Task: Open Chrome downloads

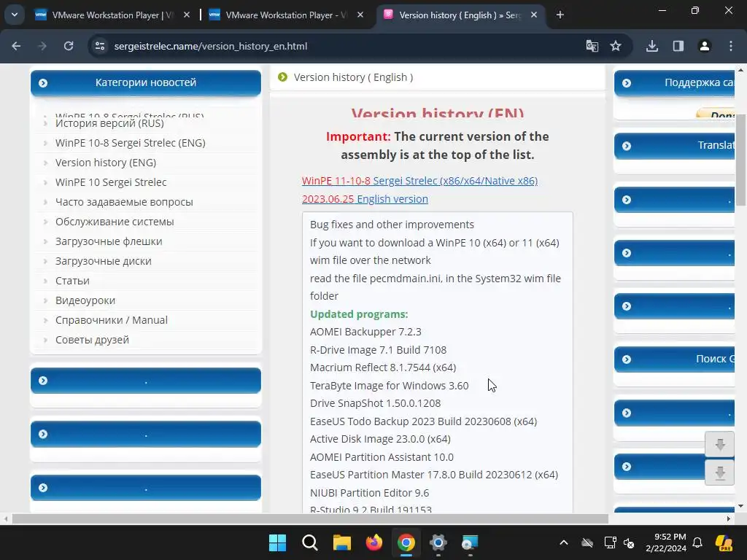Action: pyautogui.click(x=652, y=46)
